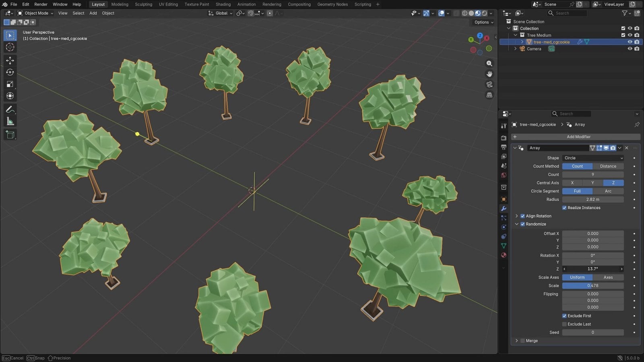Switch to Material Preview shading mode
Image resolution: width=644 pixels, height=362 pixels.
coord(478,13)
